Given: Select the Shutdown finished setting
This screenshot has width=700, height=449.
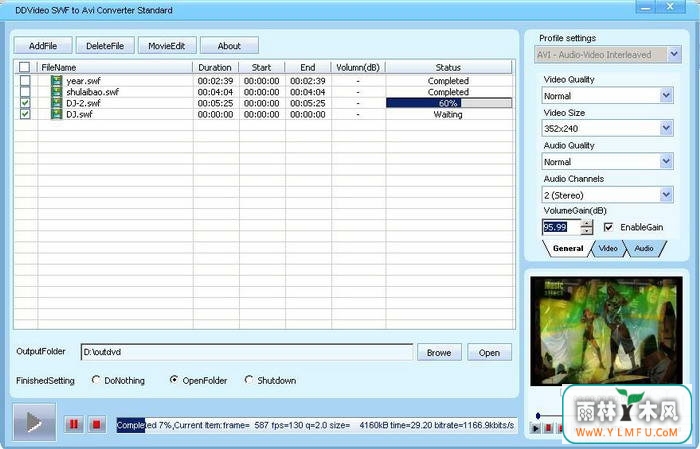Looking at the screenshot, I should pos(249,380).
